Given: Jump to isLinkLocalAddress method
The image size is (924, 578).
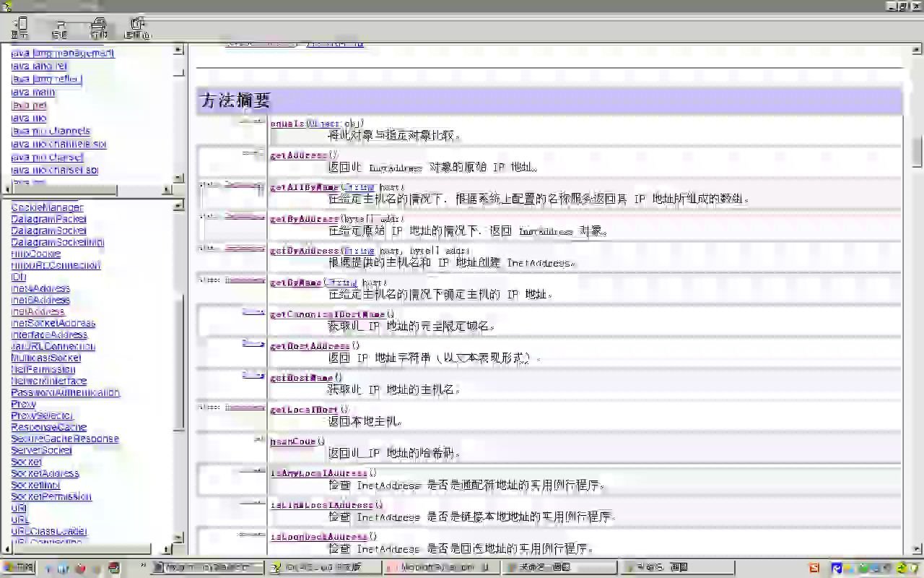Looking at the screenshot, I should point(322,505).
